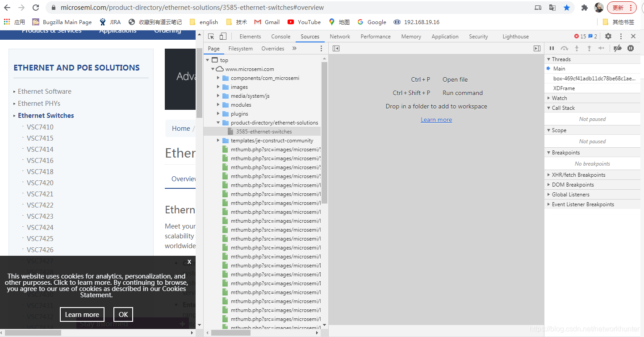Open the JIRA bookmark
The height and width of the screenshot is (337, 644).
pyautogui.click(x=110, y=22)
